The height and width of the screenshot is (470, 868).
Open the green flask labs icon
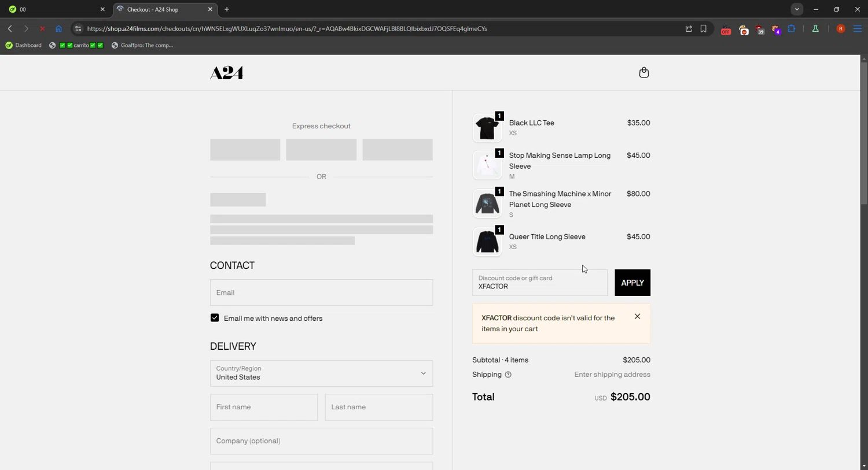(x=815, y=28)
